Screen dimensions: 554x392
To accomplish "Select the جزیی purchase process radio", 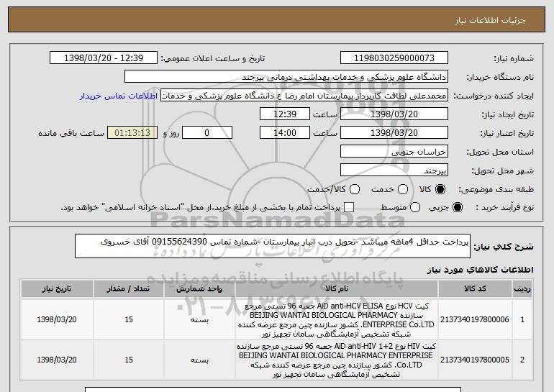I will pos(457,207).
